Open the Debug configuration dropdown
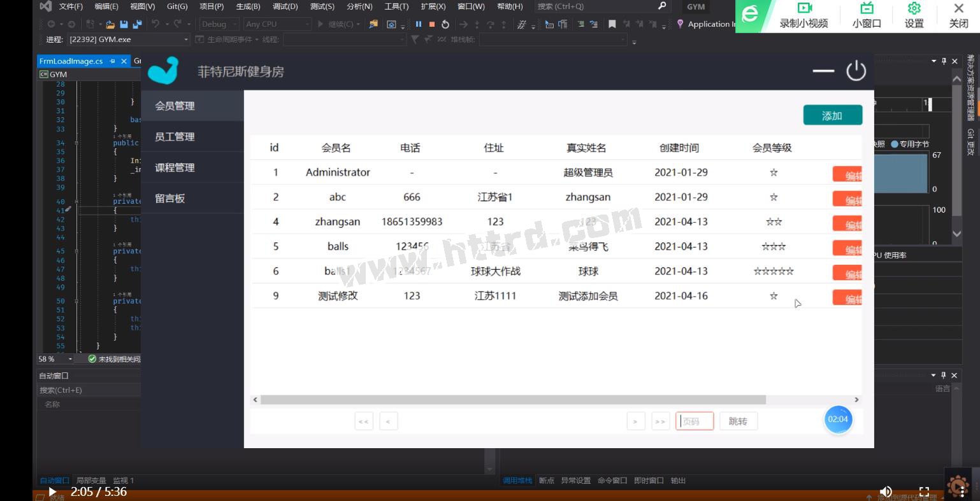 [x=219, y=24]
